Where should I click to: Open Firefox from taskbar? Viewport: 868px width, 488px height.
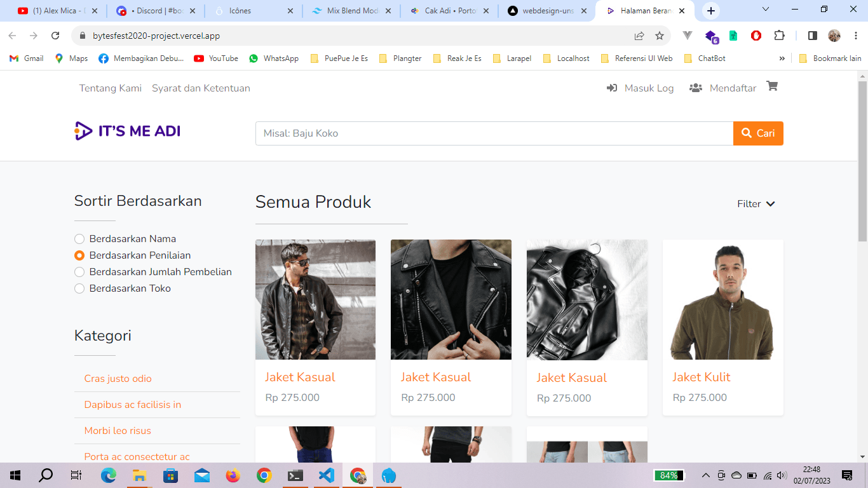pos(233,475)
